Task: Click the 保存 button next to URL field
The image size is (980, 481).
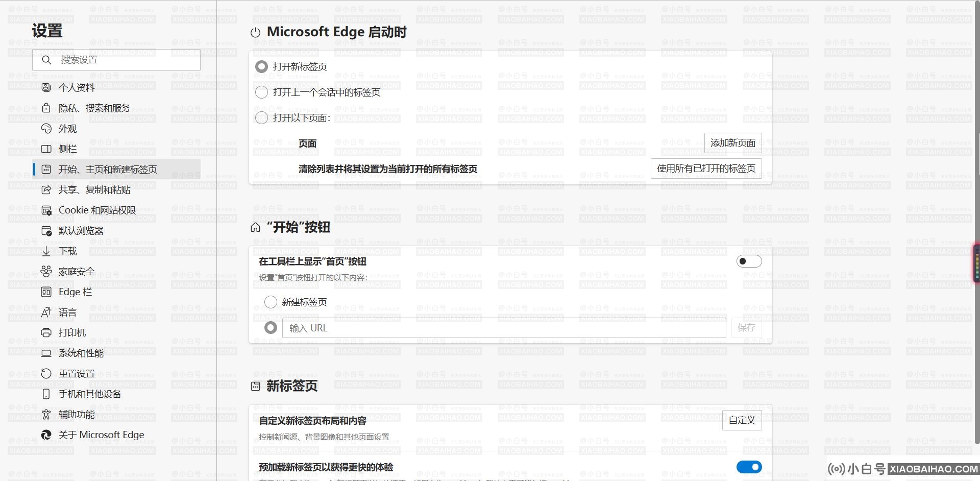Action: pyautogui.click(x=746, y=327)
